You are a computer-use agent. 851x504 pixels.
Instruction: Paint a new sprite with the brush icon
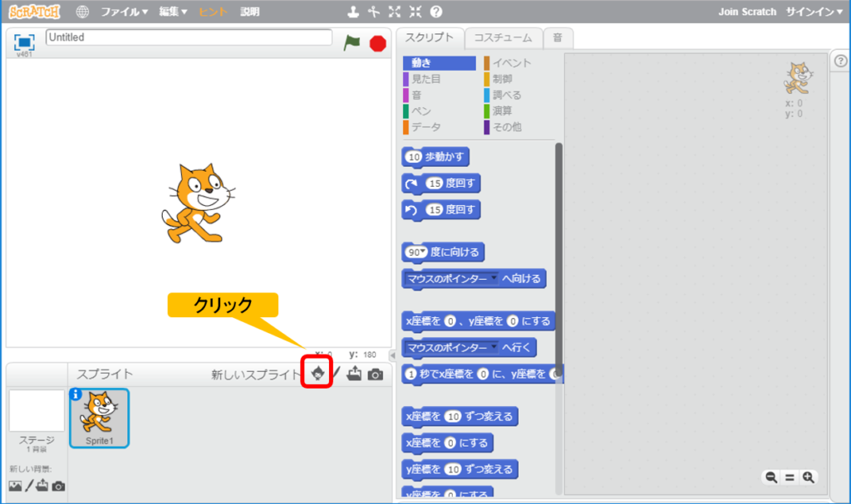(x=337, y=374)
